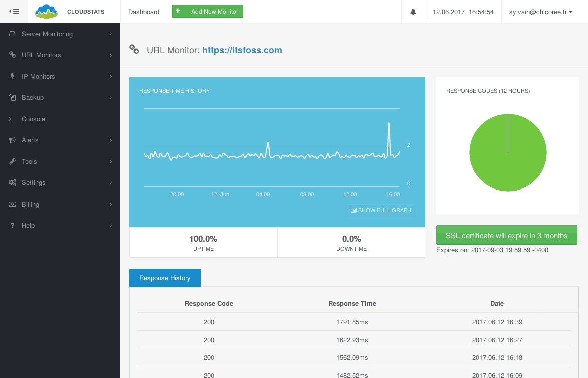This screenshot has height=378, width=588.
Task: Open IP Monitors menu item
Action: (60, 76)
